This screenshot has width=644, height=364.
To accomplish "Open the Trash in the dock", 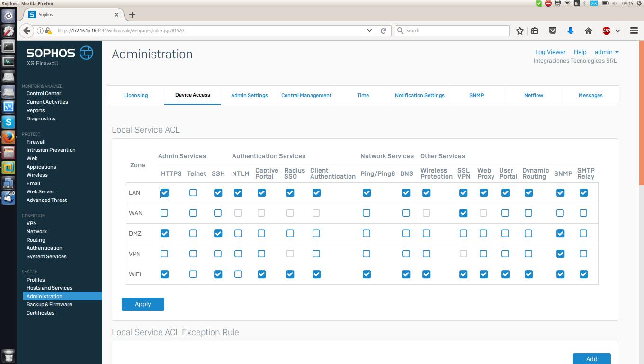I will 9,355.
